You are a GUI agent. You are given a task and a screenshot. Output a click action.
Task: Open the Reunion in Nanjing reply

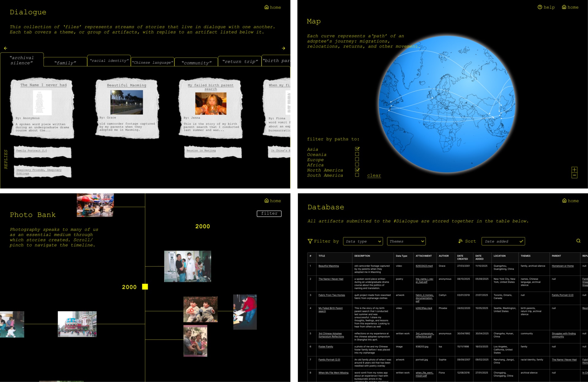click(201, 150)
